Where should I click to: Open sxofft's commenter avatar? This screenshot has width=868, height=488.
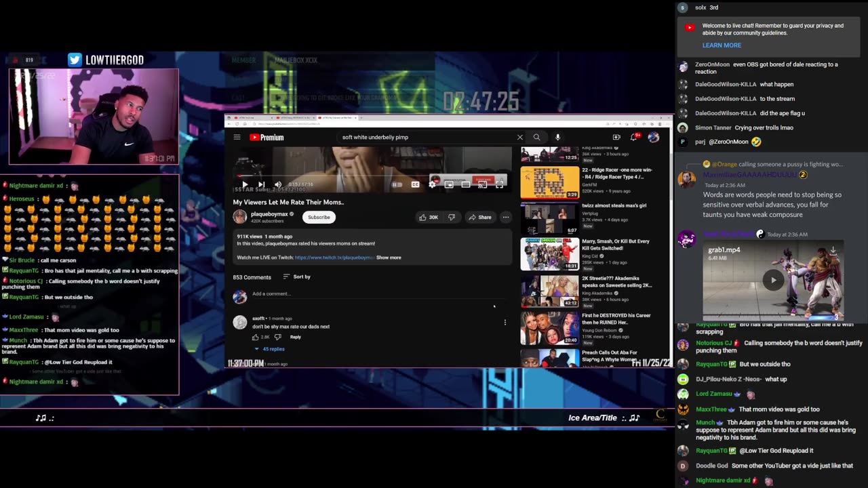click(240, 322)
